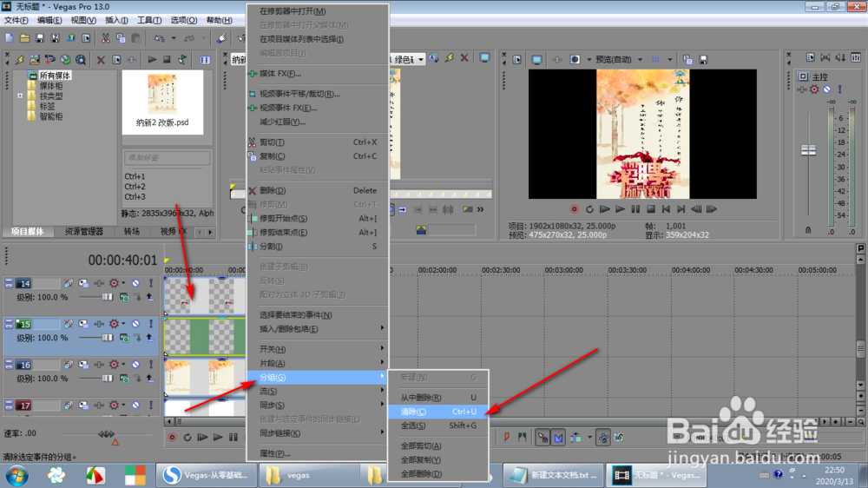Solo track 14 with exclamation icon
The width and height of the screenshot is (868, 488).
coord(150,283)
